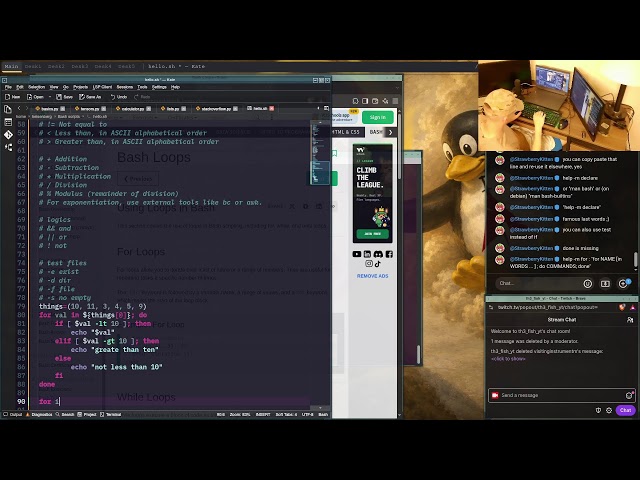Close the basics.py tab
640x480 pixels.
(x=62, y=109)
